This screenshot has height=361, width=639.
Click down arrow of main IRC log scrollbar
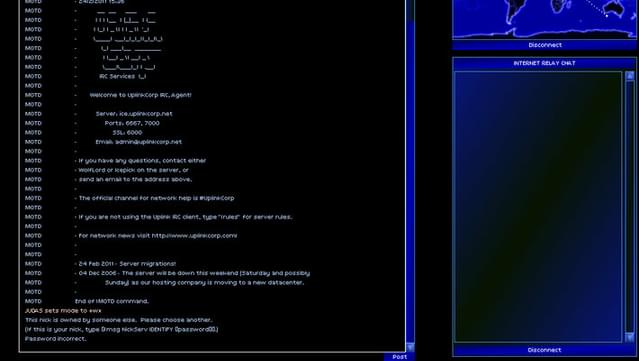[x=410, y=347]
